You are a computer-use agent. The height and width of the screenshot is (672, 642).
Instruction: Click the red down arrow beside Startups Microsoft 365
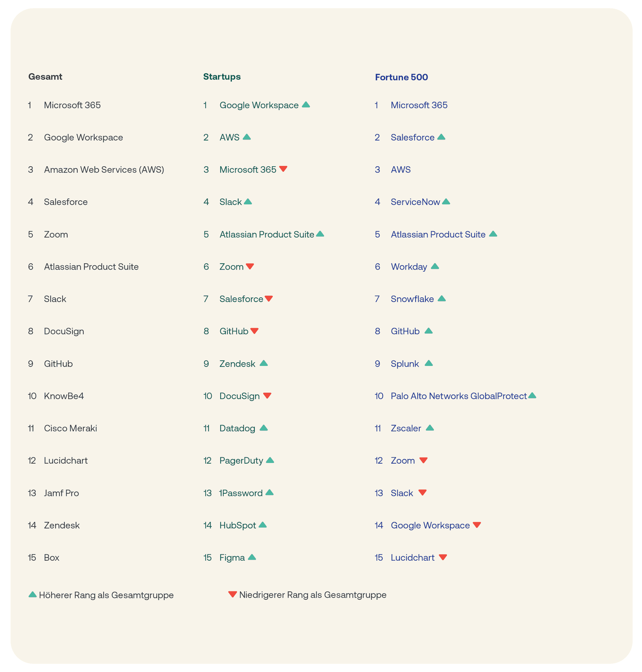(283, 169)
